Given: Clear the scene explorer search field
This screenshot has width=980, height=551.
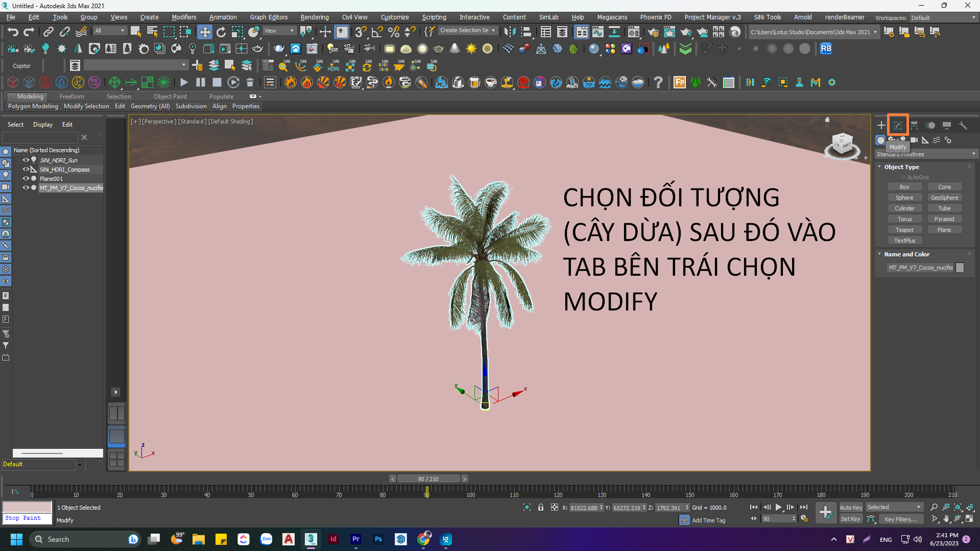Looking at the screenshot, I should 84,137.
